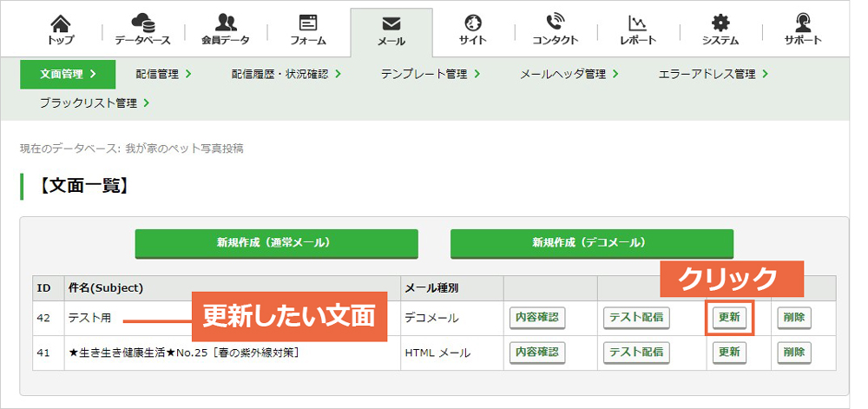Go to 配信管理 submenu
The image size is (868, 409).
tap(164, 74)
